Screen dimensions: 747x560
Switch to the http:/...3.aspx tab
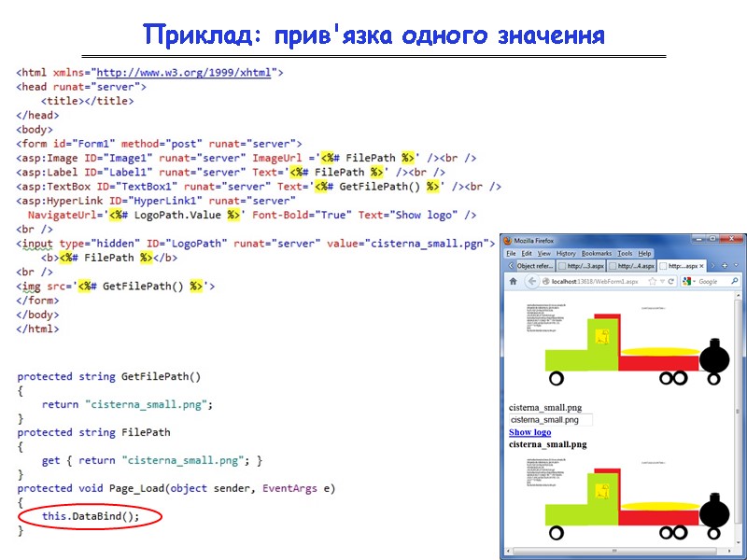[x=581, y=266]
